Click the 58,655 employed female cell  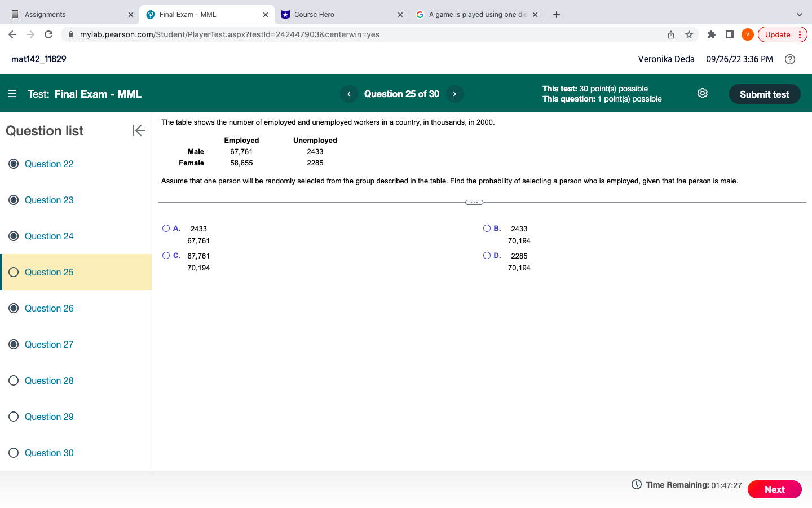241,163
